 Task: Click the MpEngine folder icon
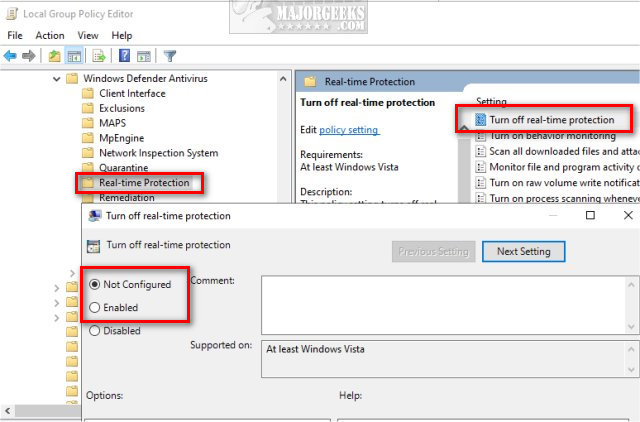(x=88, y=138)
